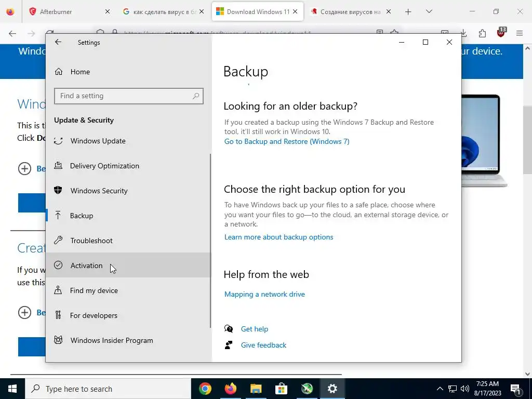Open Firefox from the taskbar
The image size is (532, 399).
pos(231,389)
